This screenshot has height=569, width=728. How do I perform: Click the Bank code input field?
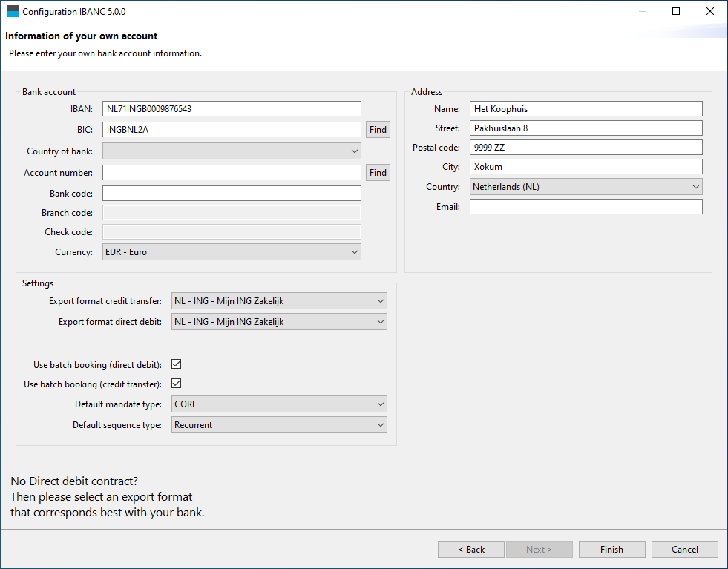(232, 194)
